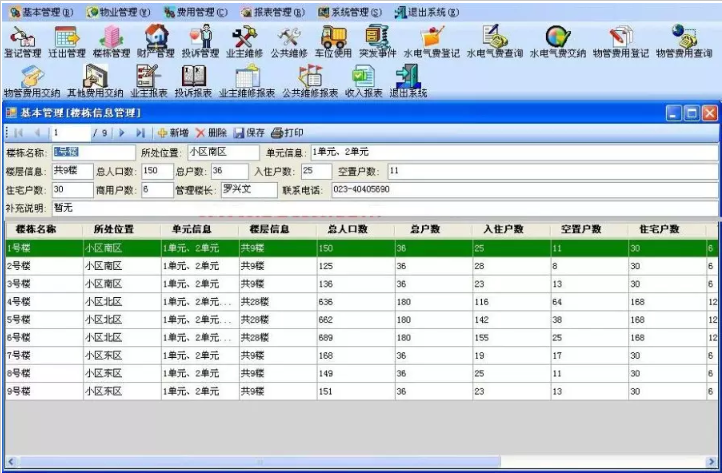Open 收入报表 report icon
Viewport: 722px width, 473px height.
(364, 81)
